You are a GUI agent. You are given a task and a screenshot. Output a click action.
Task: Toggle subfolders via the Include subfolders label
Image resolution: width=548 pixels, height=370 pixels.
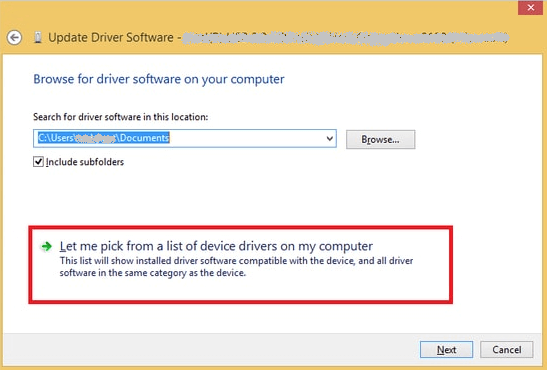coord(85,162)
